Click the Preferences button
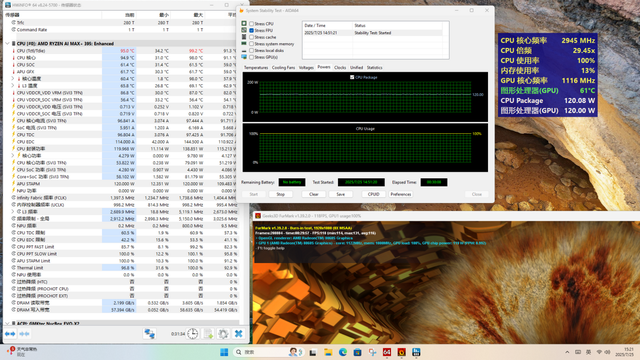The width and height of the screenshot is (640, 360). click(400, 194)
